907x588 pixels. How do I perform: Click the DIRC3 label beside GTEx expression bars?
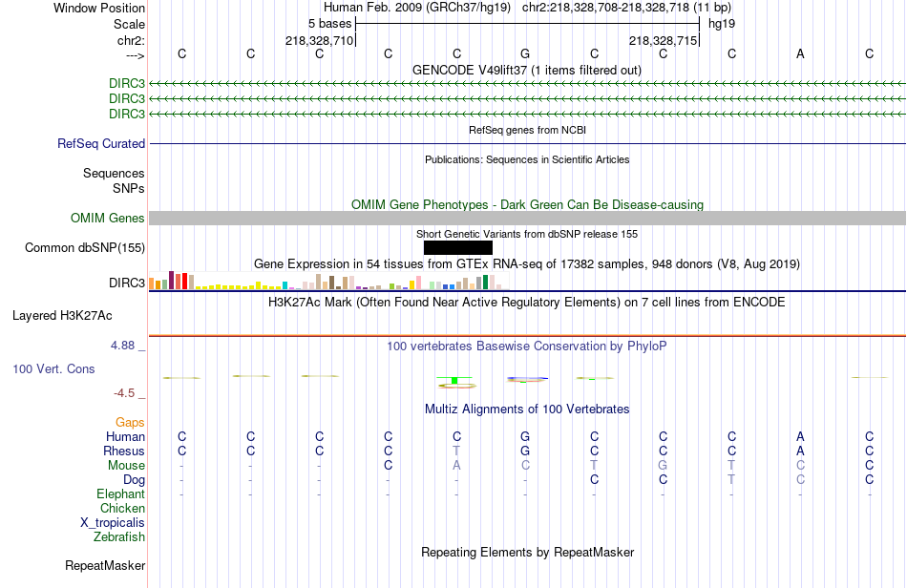pos(127,283)
